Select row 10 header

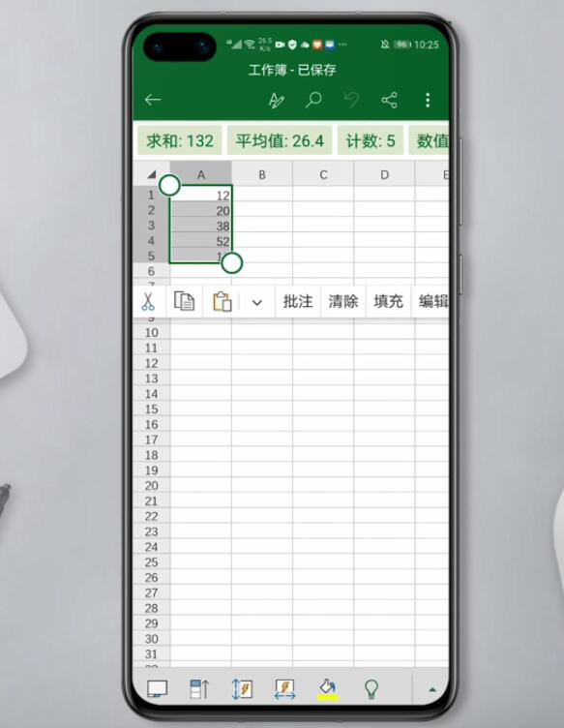pyautogui.click(x=151, y=332)
